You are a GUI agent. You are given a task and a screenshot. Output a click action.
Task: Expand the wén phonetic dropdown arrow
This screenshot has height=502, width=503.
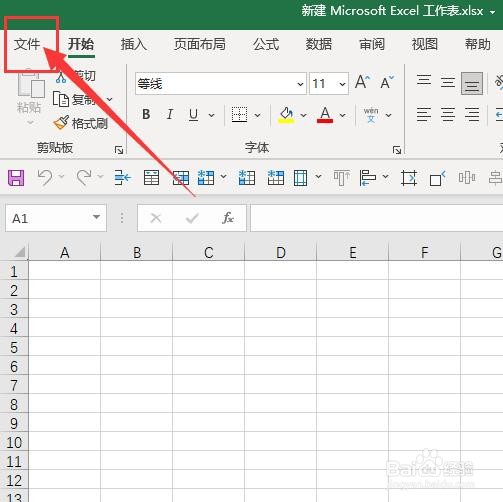[x=388, y=115]
